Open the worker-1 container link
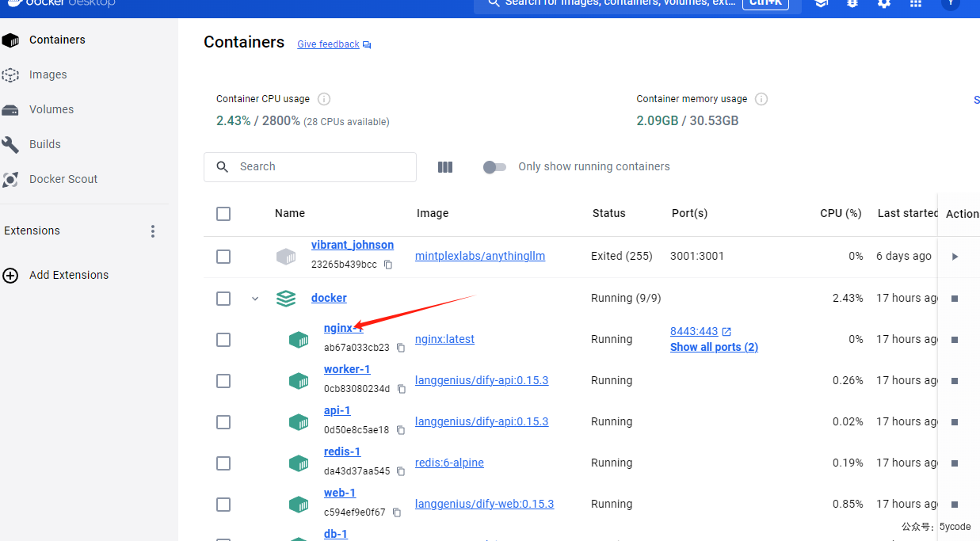Screen dimensions: 980x541 pyautogui.click(x=347, y=369)
